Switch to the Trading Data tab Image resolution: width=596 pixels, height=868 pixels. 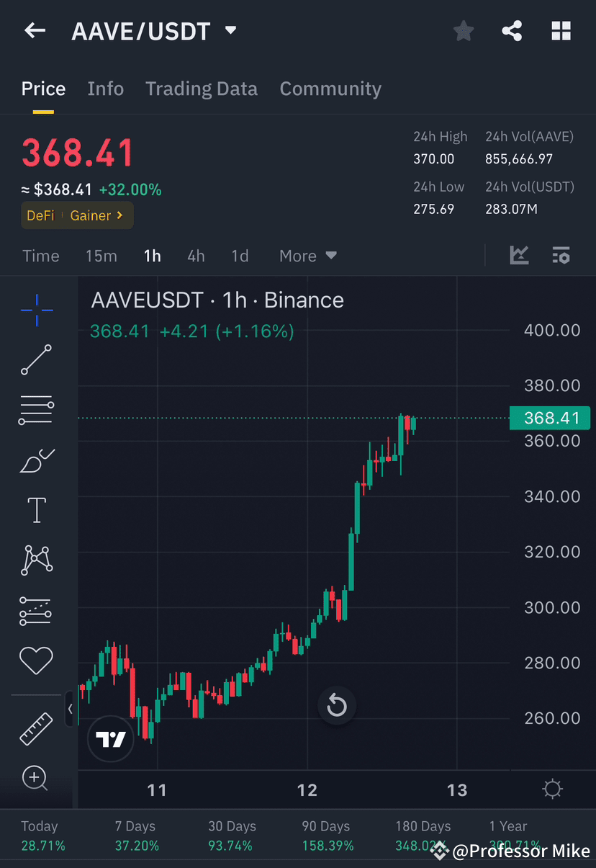(202, 89)
